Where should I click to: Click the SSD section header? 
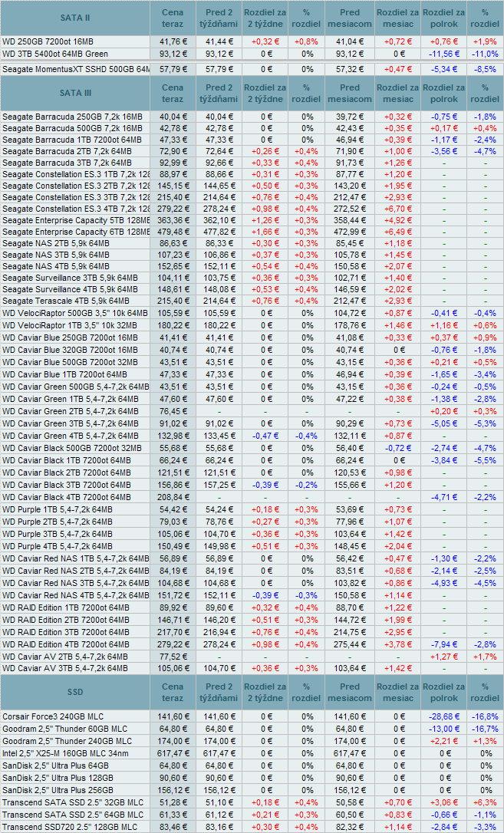[75, 692]
